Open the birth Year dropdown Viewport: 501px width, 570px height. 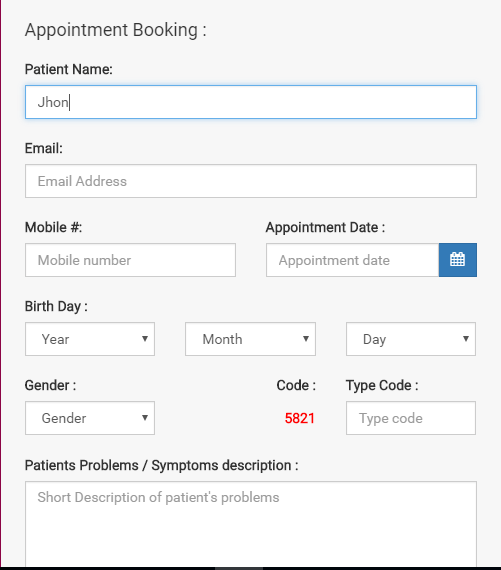tap(90, 339)
